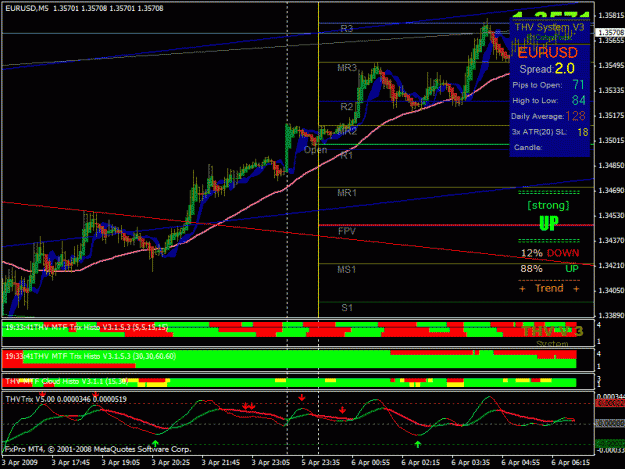Screen dimensions: 625x469
Task: Select the R1 pivot level label
Action: [x=347, y=156]
